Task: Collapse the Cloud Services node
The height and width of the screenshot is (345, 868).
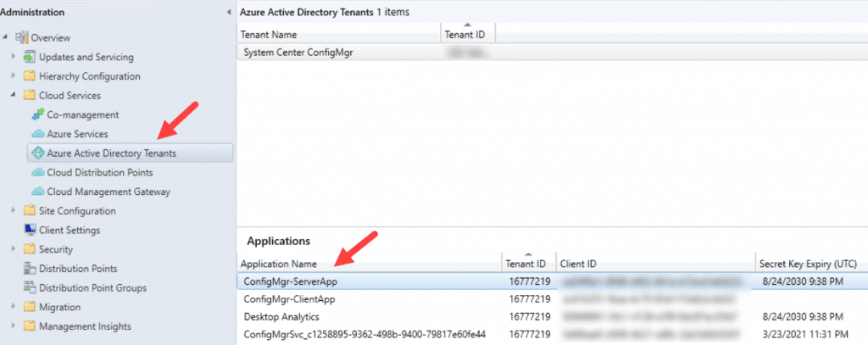Action: 14,95
